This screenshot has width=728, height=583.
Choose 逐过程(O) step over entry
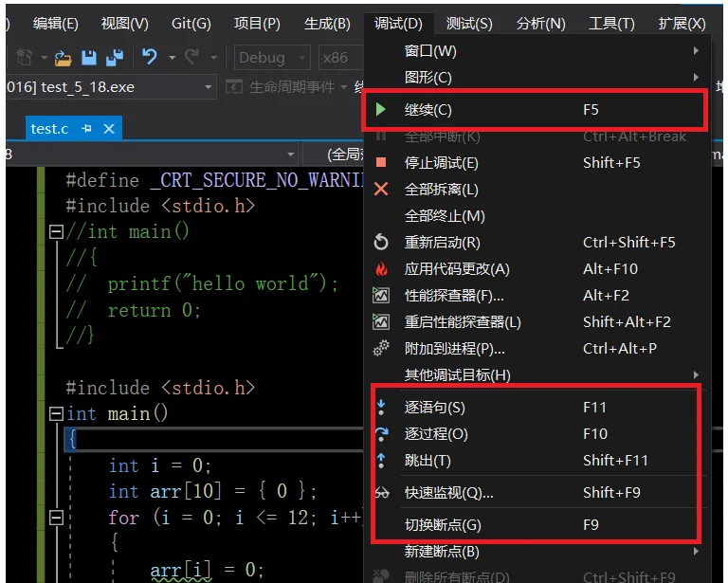coord(537,433)
